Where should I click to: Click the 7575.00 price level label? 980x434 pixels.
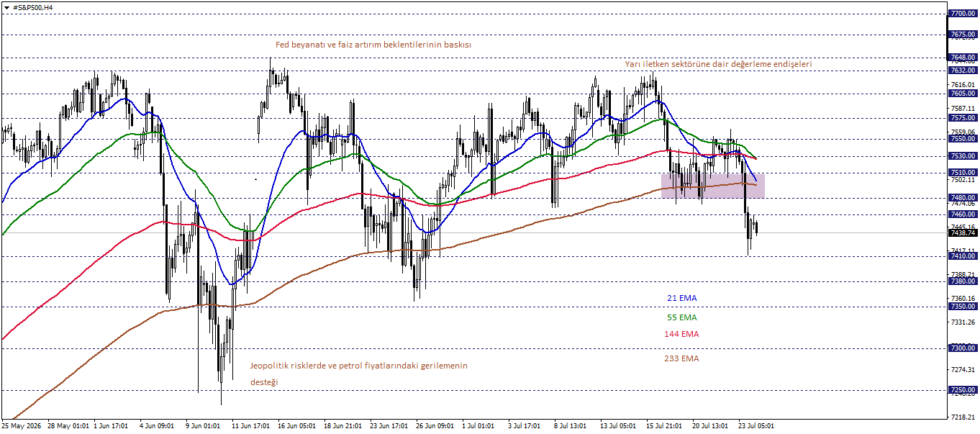tap(963, 118)
